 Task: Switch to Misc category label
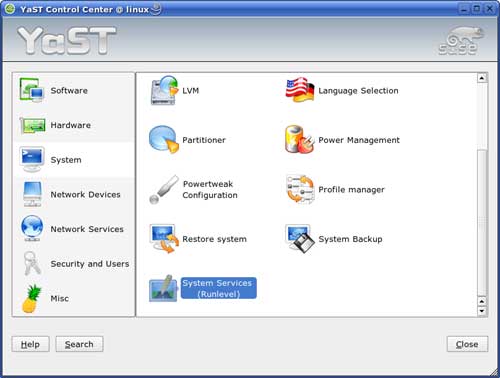tap(60, 298)
